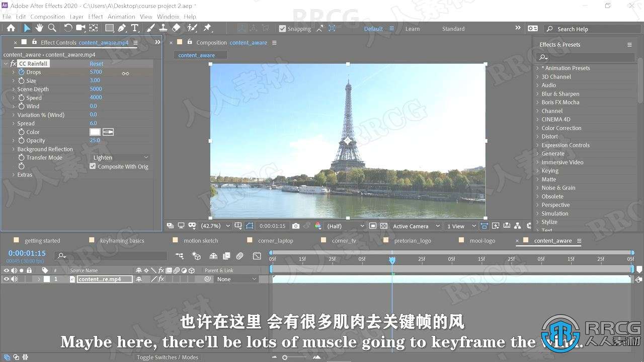
Task: Select the Brush tool
Action: pyautogui.click(x=150, y=28)
